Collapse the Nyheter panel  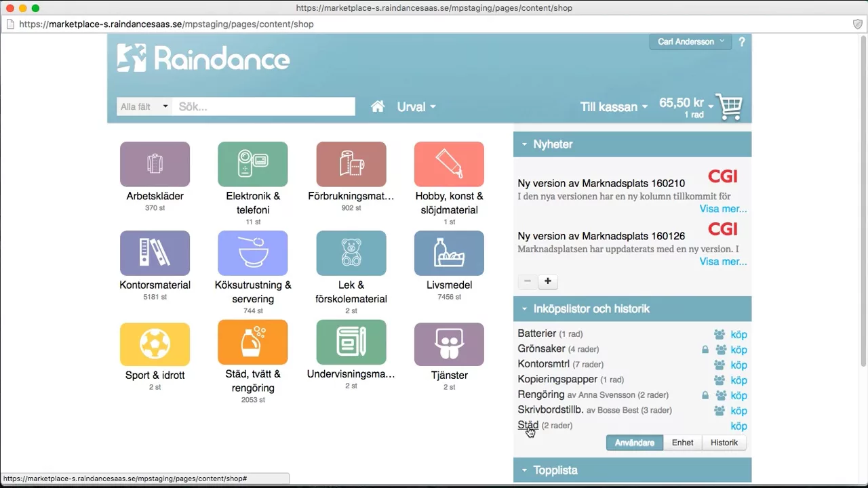[x=524, y=144]
